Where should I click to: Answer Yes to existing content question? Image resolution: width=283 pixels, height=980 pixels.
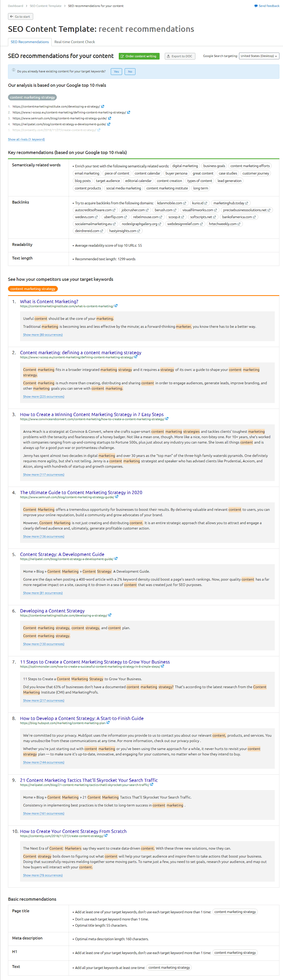pyautogui.click(x=116, y=72)
